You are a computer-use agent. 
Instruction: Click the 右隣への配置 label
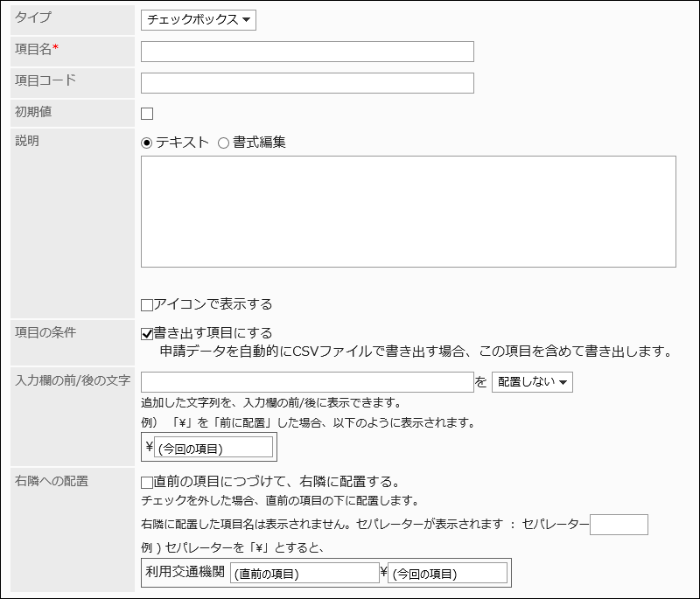tap(52, 481)
